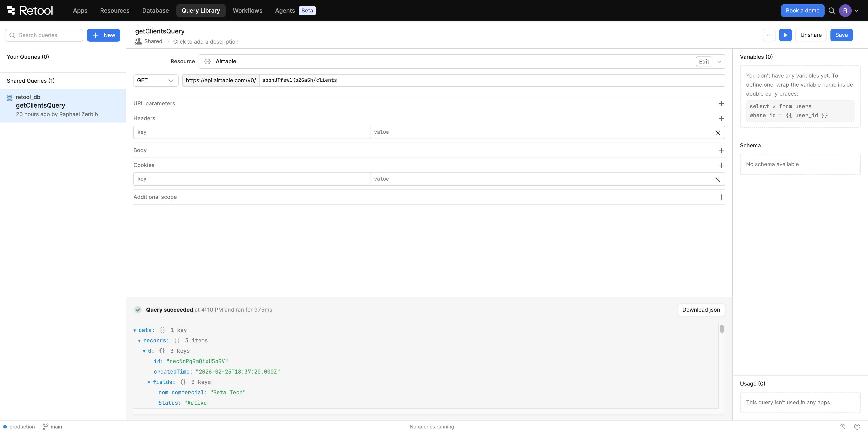This screenshot has height=433, width=868.
Task: Run the query with play button
Action: [x=785, y=35]
